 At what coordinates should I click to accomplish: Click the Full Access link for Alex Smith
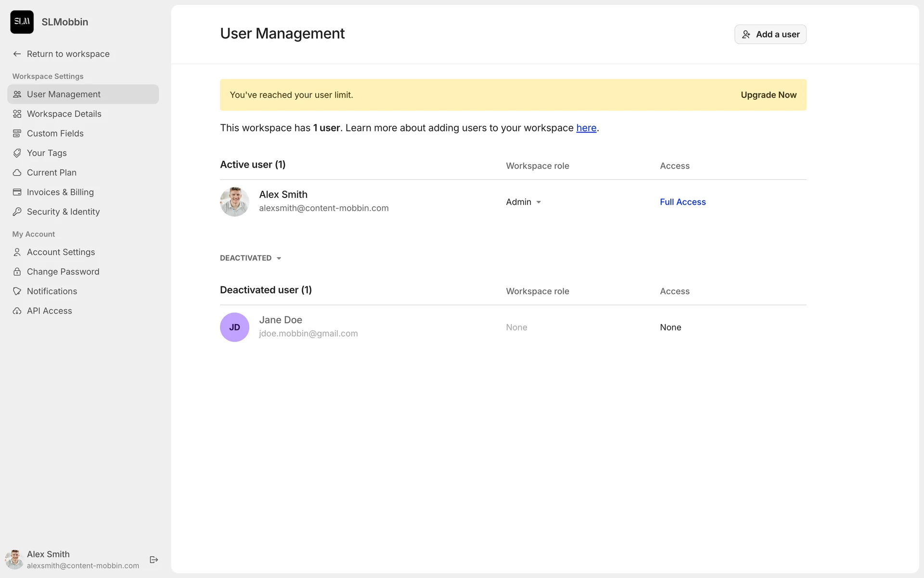click(x=682, y=202)
